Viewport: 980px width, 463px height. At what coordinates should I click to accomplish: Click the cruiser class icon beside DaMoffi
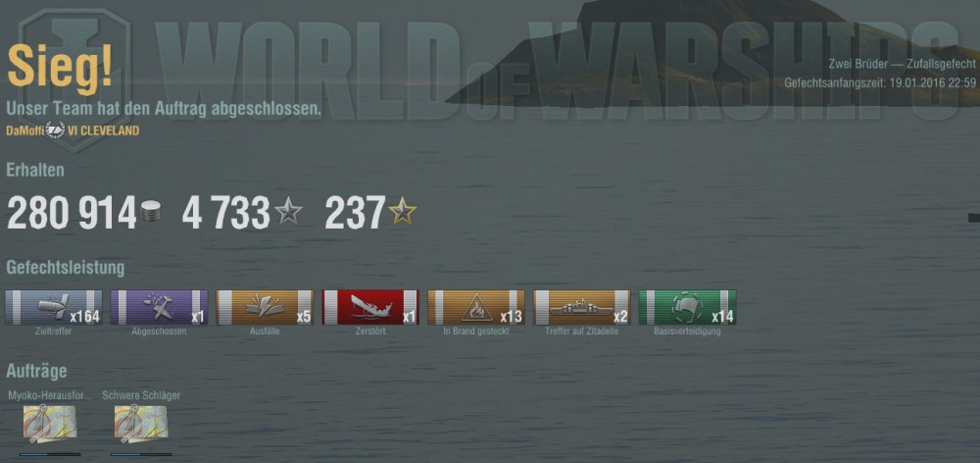click(x=56, y=130)
